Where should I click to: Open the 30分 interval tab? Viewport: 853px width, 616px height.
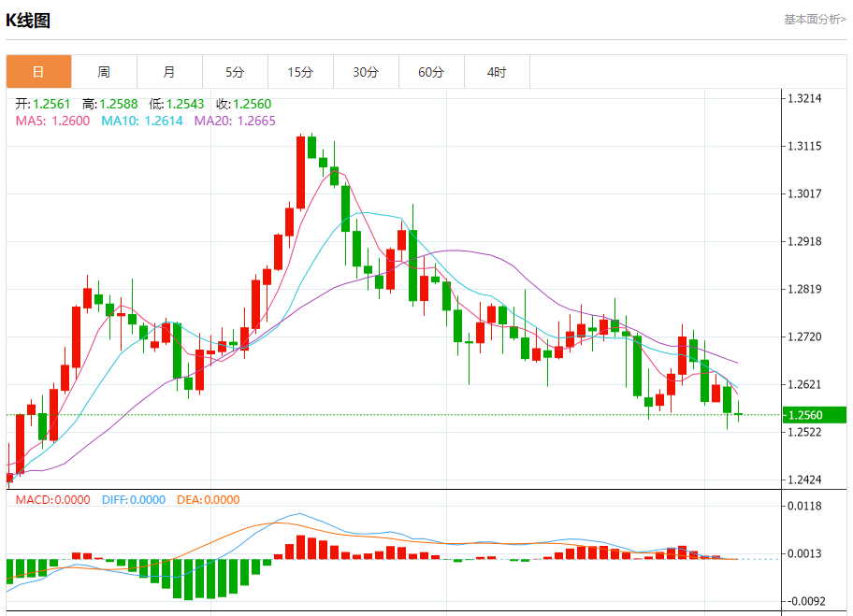366,71
